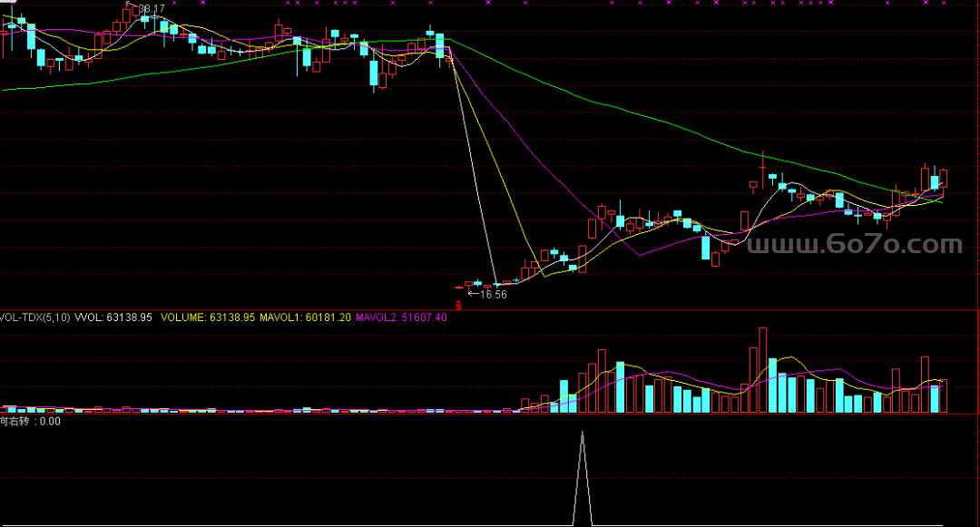The image size is (980, 527).
Task: Click the last volume bar on right
Action: (944, 396)
